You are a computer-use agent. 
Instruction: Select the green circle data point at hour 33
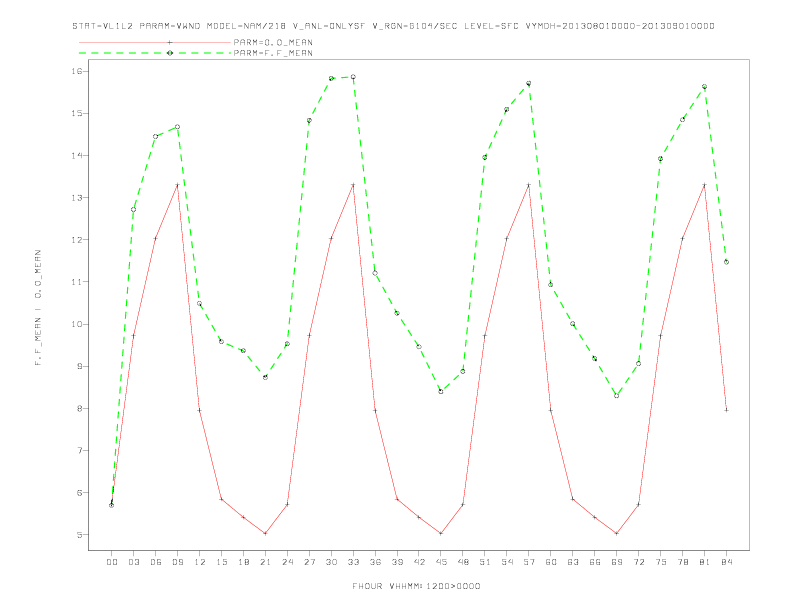353,77
